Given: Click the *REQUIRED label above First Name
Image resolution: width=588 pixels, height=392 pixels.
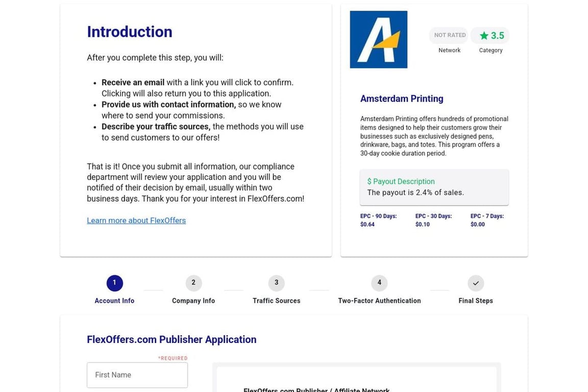Looking at the screenshot, I should coord(173,358).
